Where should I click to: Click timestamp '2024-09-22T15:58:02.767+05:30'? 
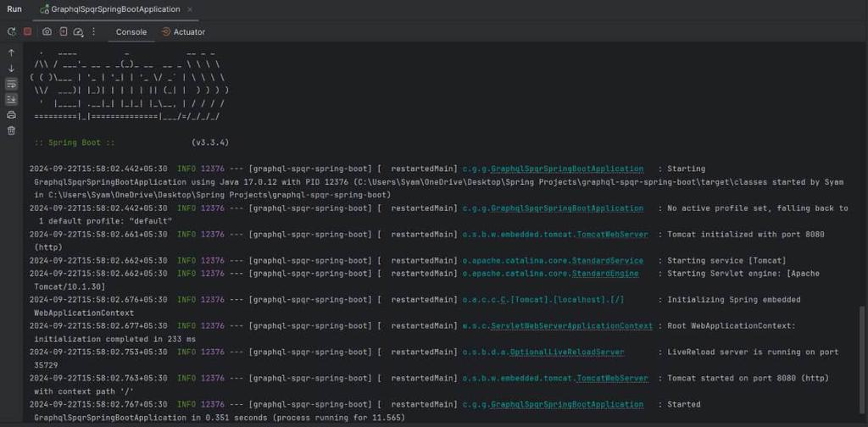98,404
